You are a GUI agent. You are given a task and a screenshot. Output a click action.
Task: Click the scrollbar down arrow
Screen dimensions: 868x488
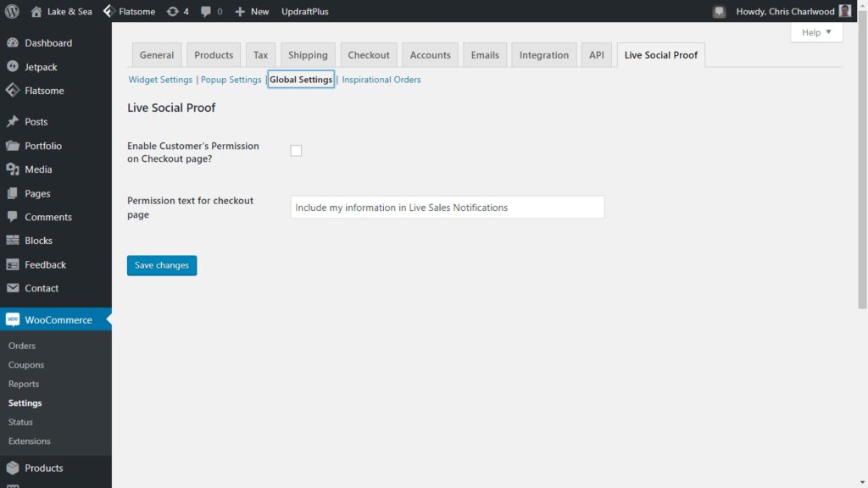(x=862, y=483)
